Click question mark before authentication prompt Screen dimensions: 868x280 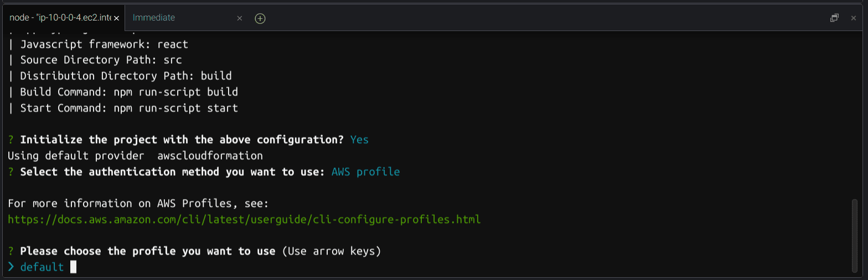(x=11, y=172)
